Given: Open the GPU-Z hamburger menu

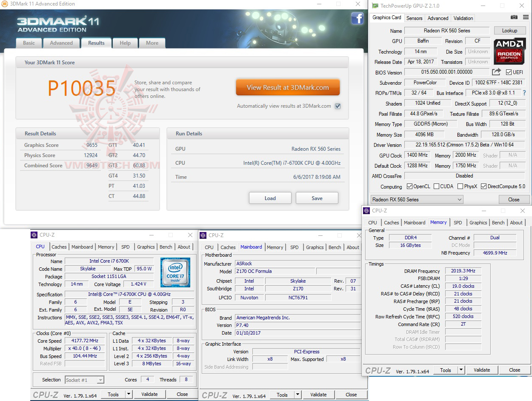Looking at the screenshot, I should [525, 17].
